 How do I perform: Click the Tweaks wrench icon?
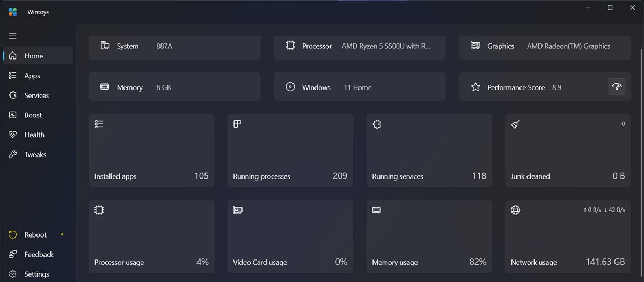13,155
